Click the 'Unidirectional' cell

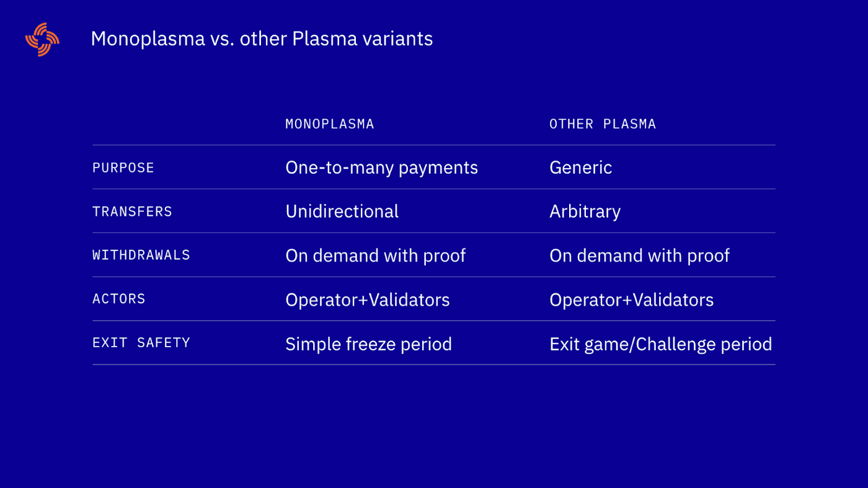coord(342,211)
